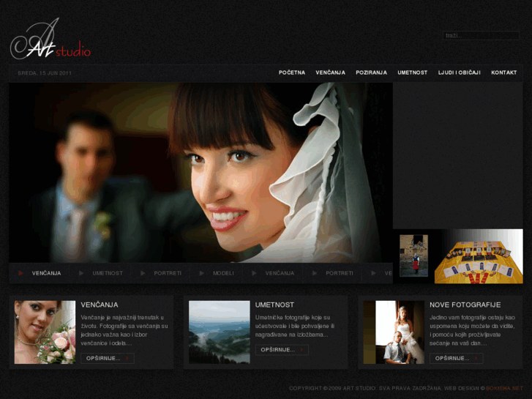Screen dimensions: 532x399
Task: Open the wedding couple thumbnail in Nove Fotografije
Action: click(x=394, y=332)
